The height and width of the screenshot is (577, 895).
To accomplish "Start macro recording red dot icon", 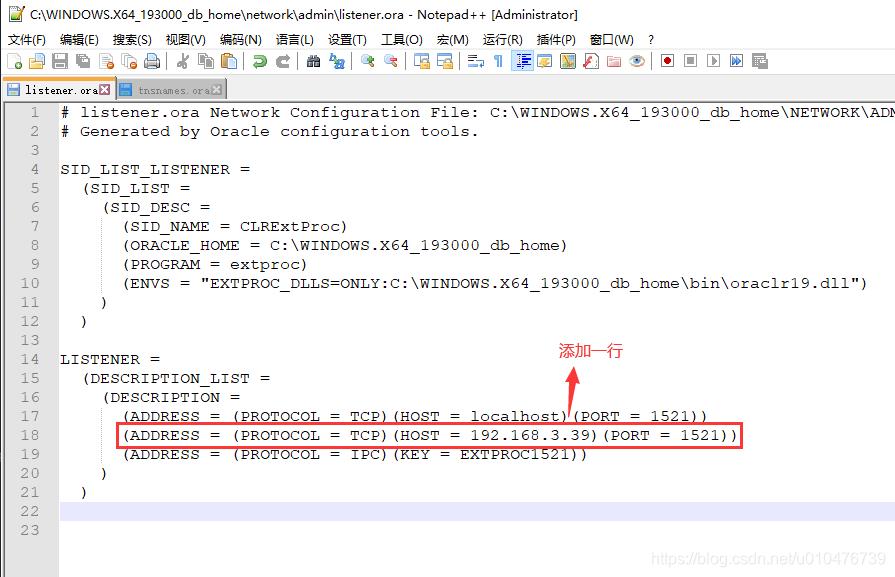I will (667, 61).
